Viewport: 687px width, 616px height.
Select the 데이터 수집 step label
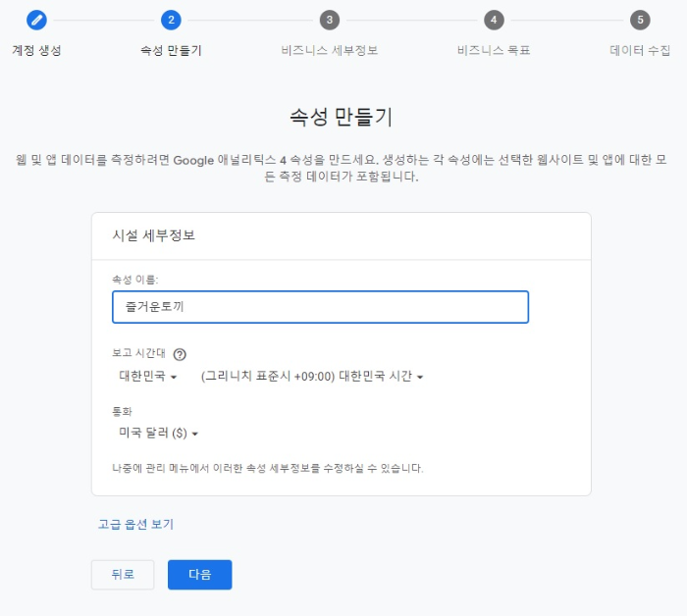point(640,50)
